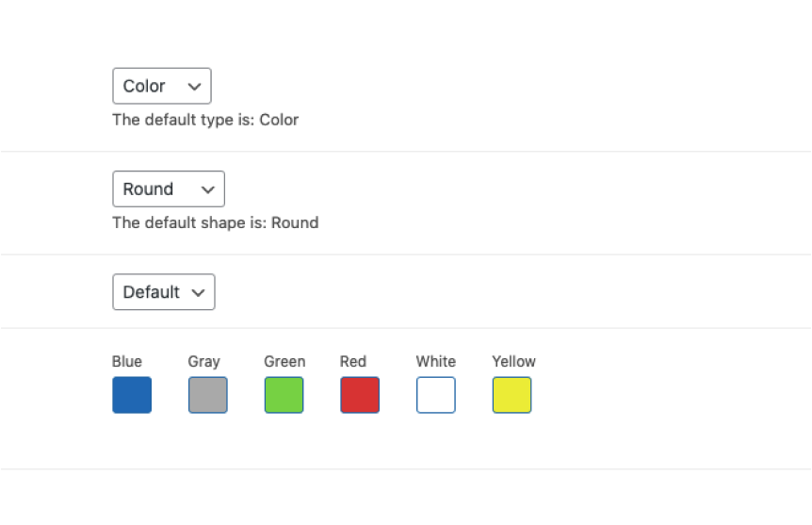Viewport: 812px width, 525px height.
Task: Choose the Red color swatch
Action: point(360,395)
